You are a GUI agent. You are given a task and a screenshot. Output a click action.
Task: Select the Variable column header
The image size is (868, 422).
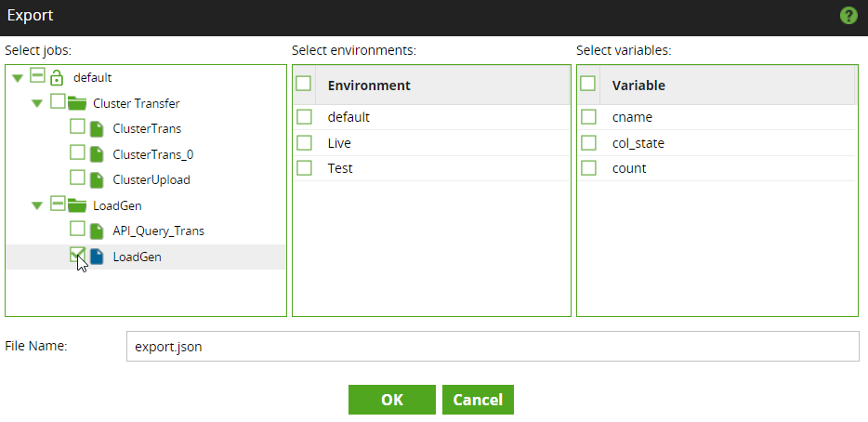tap(638, 86)
